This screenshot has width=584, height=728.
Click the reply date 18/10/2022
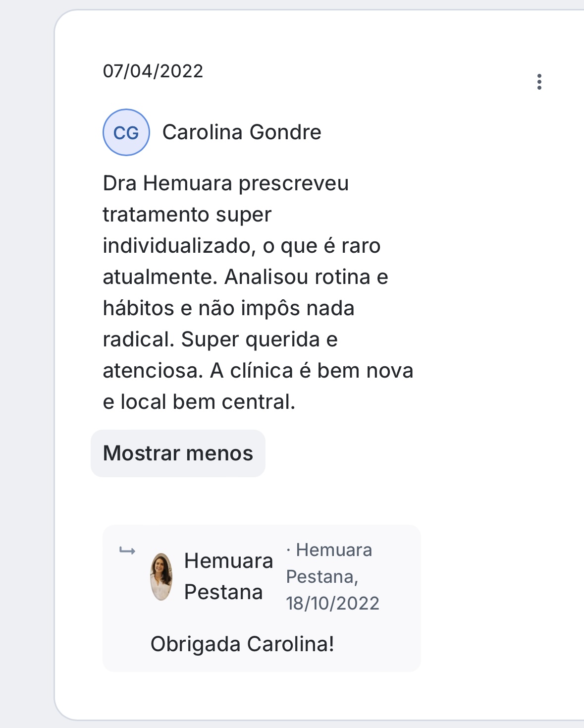[332, 603]
